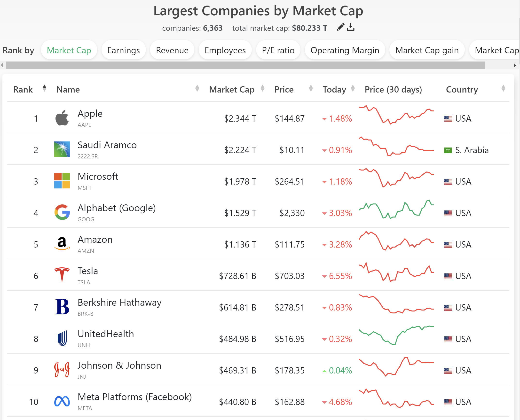Toggle sort arrows on the Today column
The image size is (520, 420).
353,88
